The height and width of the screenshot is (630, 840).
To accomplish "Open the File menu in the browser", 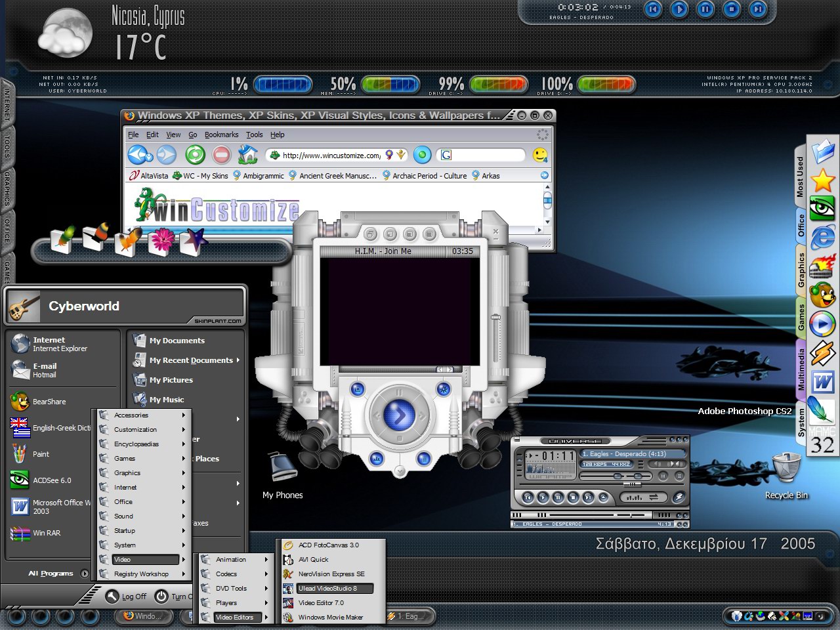I will click(x=133, y=135).
